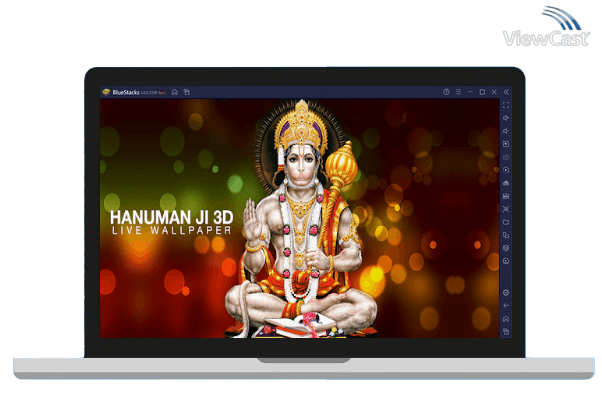Maximize the BlueStacks window
Screen dimensions: 602x414
(x=482, y=92)
